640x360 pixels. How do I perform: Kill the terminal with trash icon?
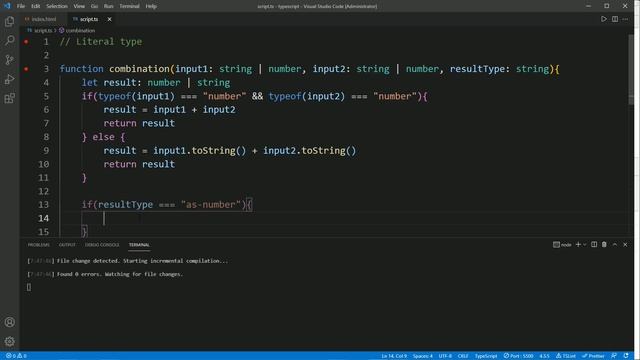pos(604,244)
